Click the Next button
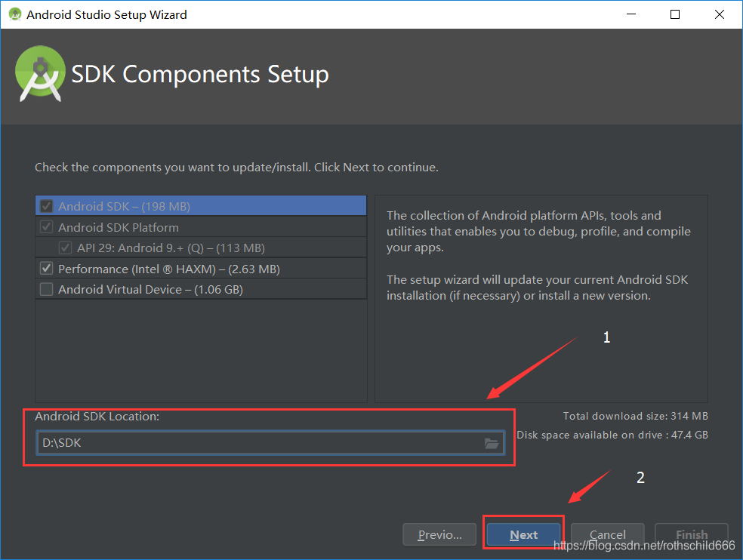The width and height of the screenshot is (743, 560). tap(524, 535)
